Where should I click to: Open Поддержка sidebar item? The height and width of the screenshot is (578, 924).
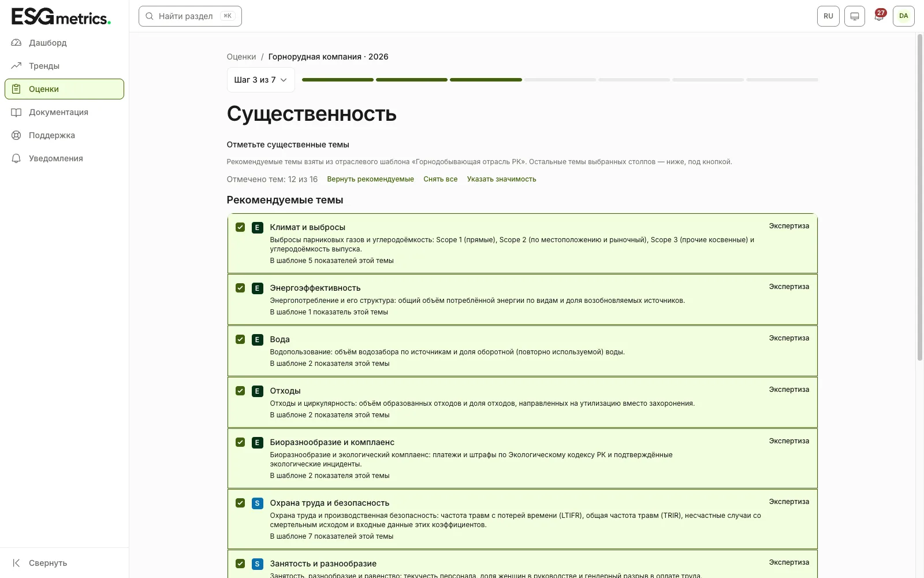(64, 135)
